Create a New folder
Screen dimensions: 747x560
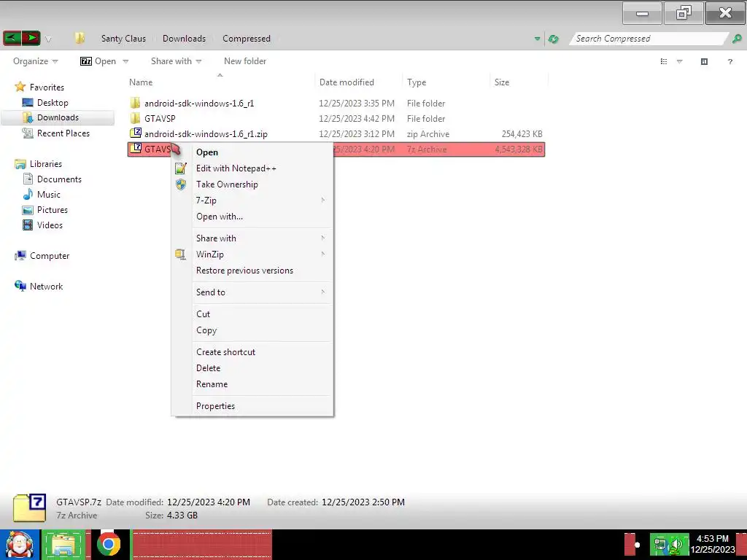(x=245, y=61)
